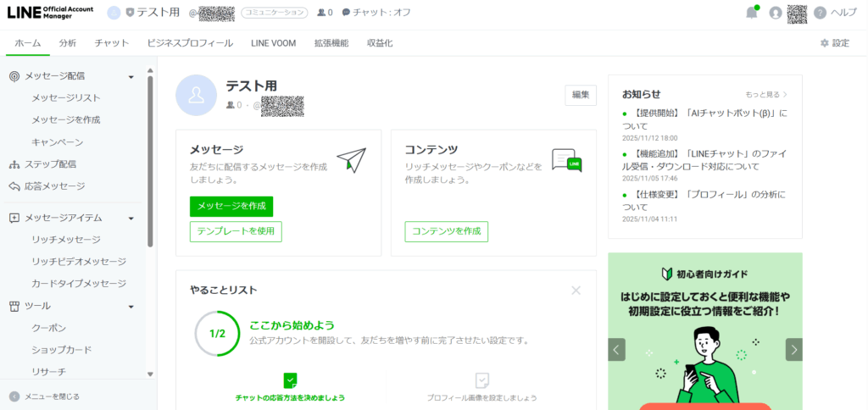Image resolution: width=868 pixels, height=410 pixels.
Task: Click LINE Official Account Manager logo
Action: (50, 13)
